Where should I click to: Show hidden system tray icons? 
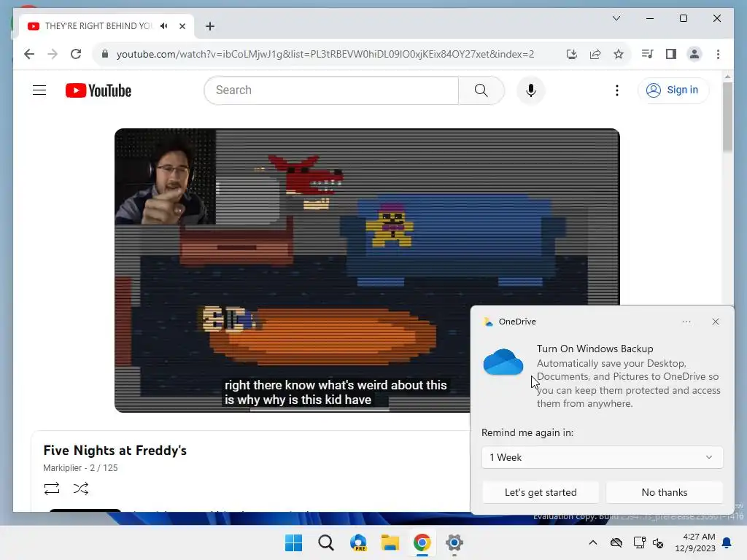coord(592,542)
